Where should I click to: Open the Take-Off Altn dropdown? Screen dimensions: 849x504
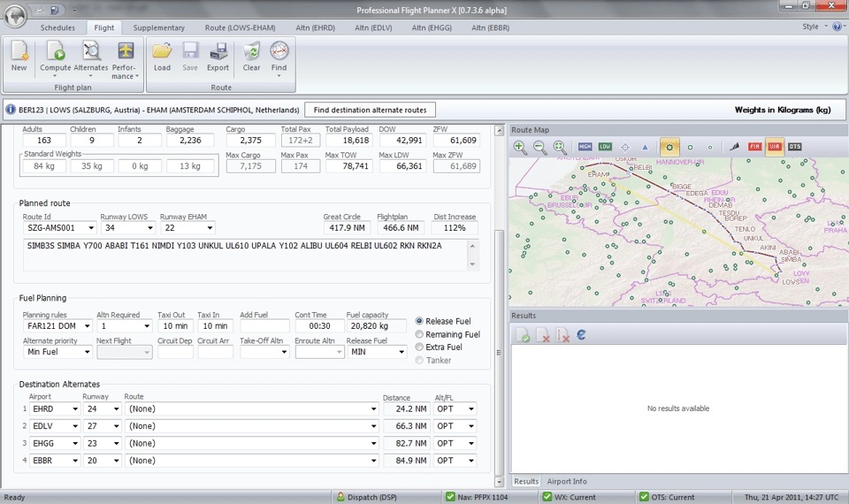click(284, 352)
